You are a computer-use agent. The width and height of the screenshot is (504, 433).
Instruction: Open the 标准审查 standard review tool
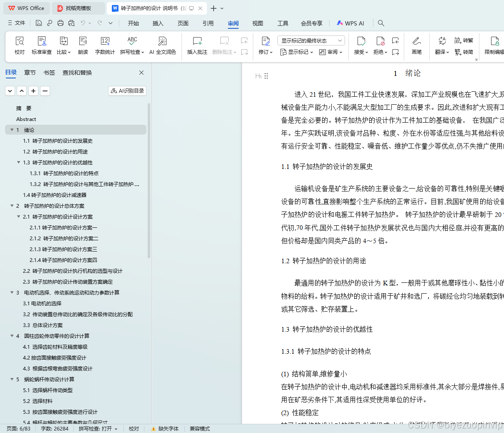click(42, 45)
